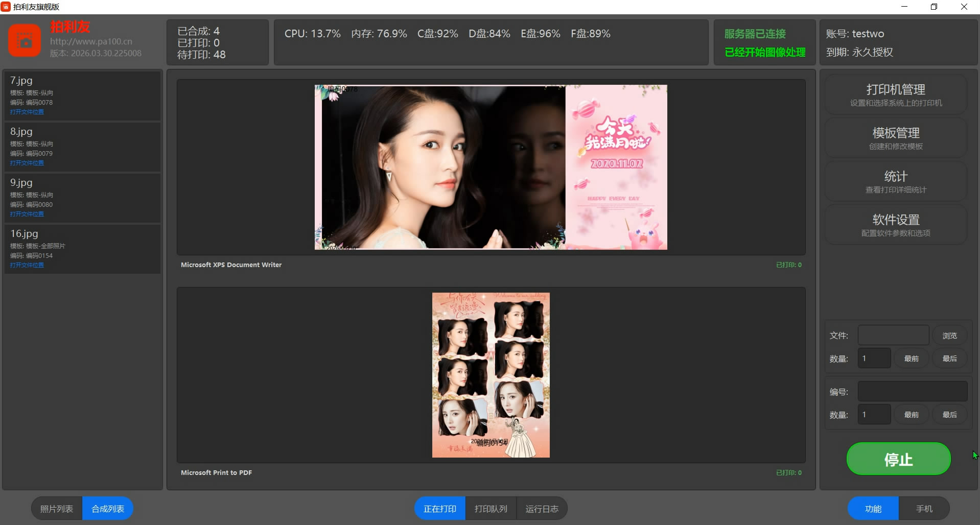Click the red 拍利友 camera logo icon

click(x=24, y=40)
